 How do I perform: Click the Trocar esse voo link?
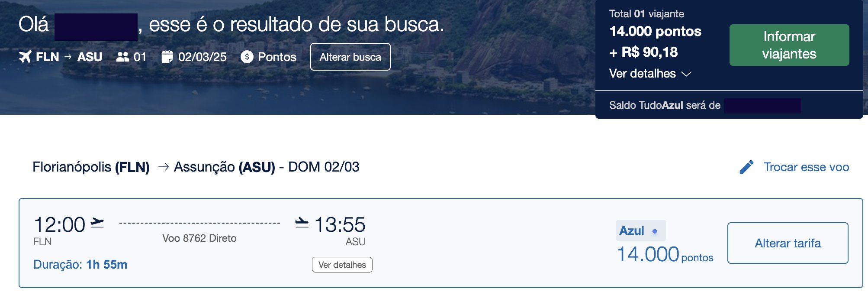pyautogui.click(x=806, y=167)
